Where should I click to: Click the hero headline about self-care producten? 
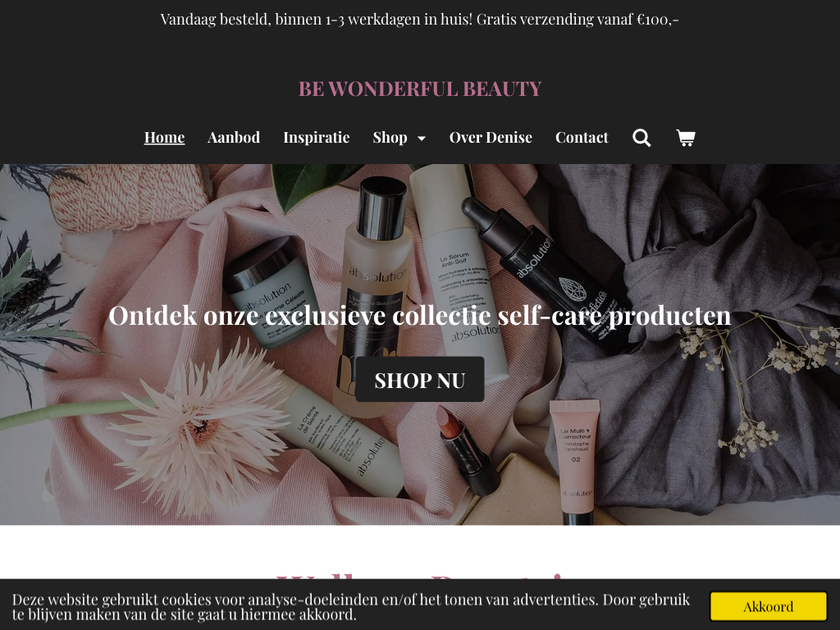tap(419, 316)
